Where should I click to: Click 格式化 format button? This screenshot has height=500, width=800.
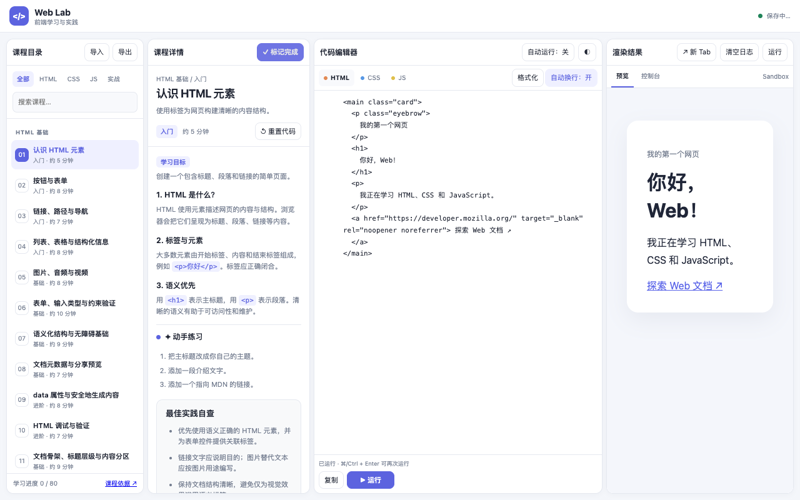(x=527, y=78)
